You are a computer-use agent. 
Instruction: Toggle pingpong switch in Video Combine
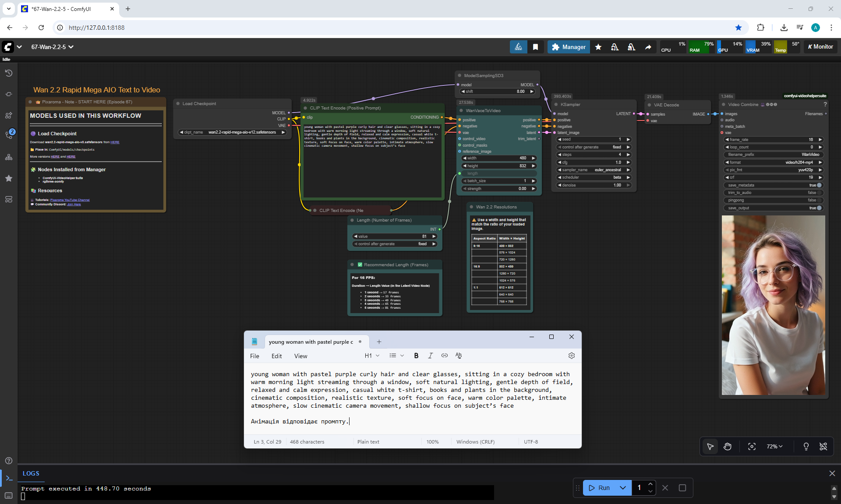pos(819,200)
